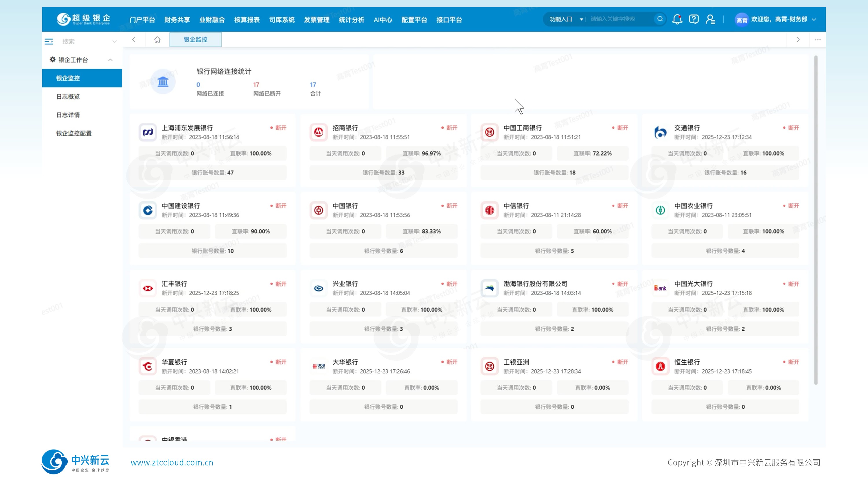Open the tab bar more options ellipsis
This screenshot has height=488, width=868.
click(x=817, y=40)
